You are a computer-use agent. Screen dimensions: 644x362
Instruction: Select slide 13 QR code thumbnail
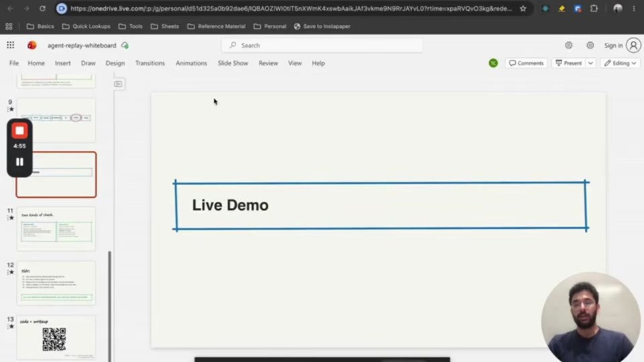pyautogui.click(x=56, y=337)
